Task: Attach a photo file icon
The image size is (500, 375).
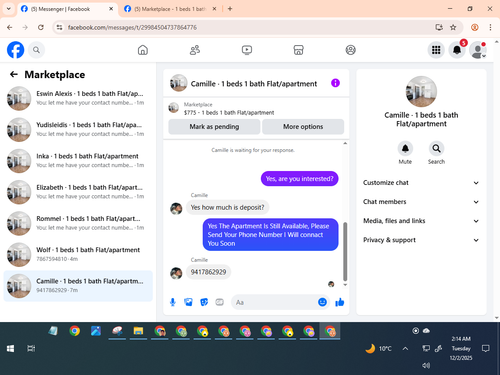Action: [x=188, y=302]
